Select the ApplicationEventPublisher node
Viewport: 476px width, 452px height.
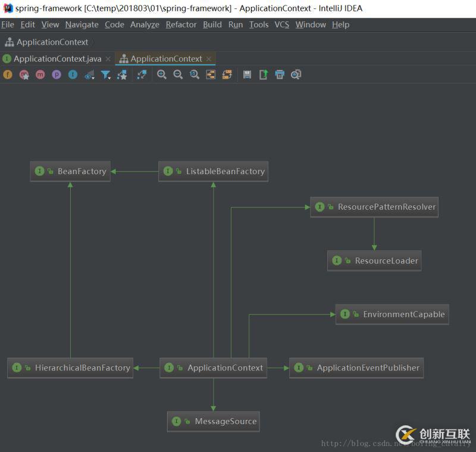tap(356, 368)
